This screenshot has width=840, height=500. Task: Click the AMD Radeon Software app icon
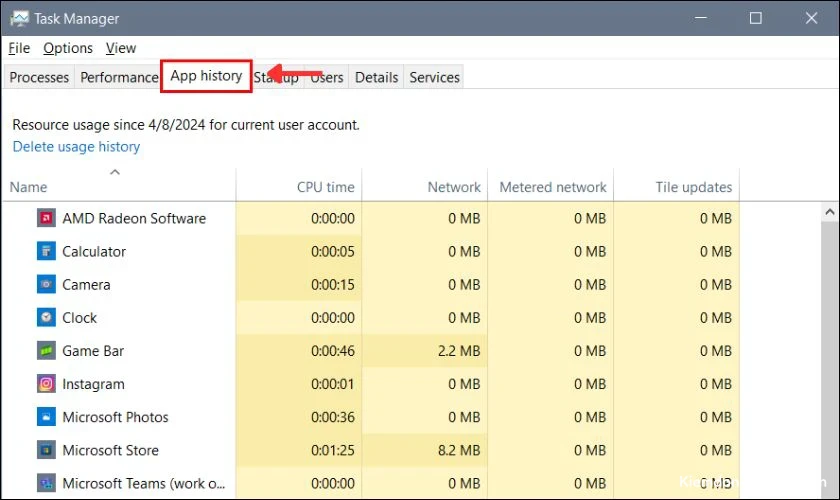46,218
